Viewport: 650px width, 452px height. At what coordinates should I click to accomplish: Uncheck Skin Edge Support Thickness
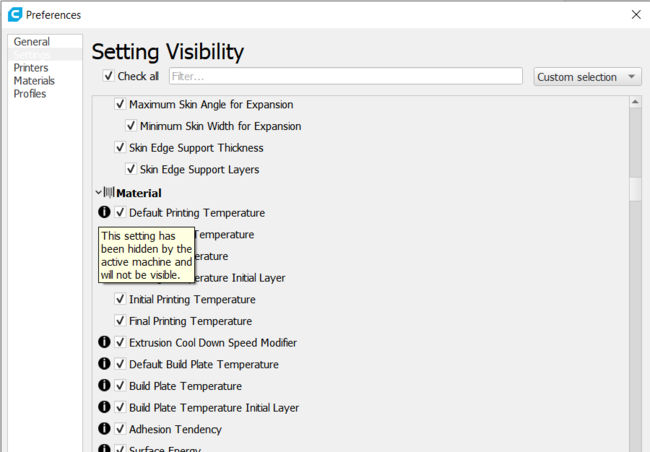pos(120,148)
